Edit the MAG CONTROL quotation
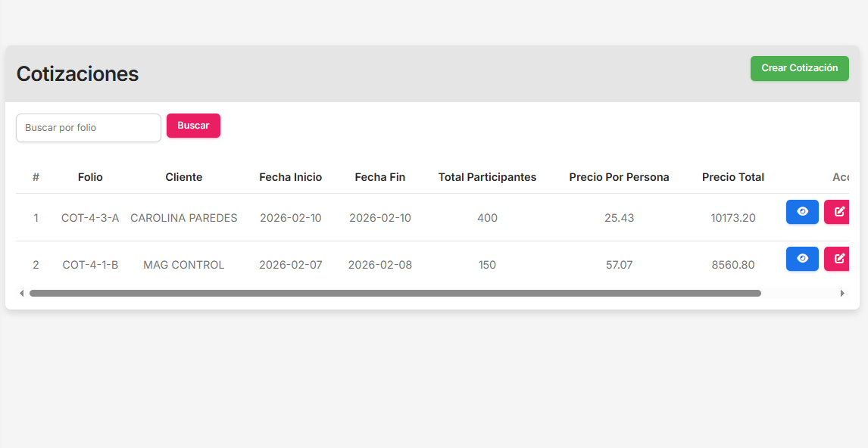This screenshot has height=448, width=868. pyautogui.click(x=838, y=259)
